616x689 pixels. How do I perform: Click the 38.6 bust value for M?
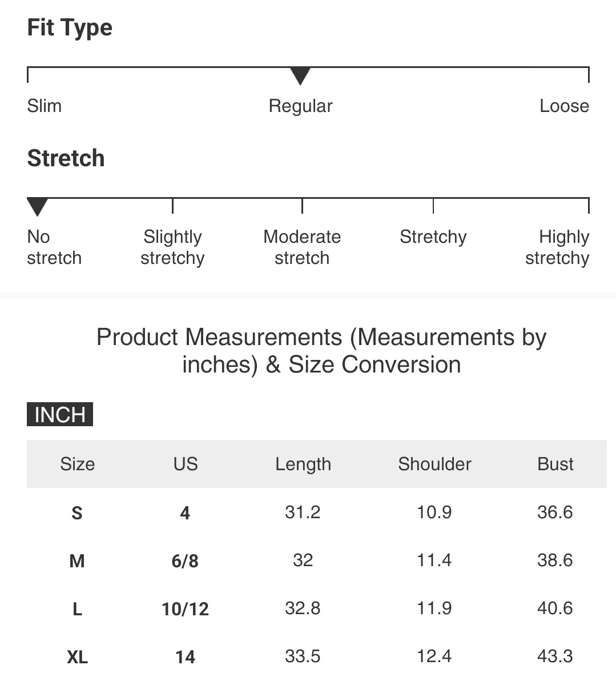(555, 560)
